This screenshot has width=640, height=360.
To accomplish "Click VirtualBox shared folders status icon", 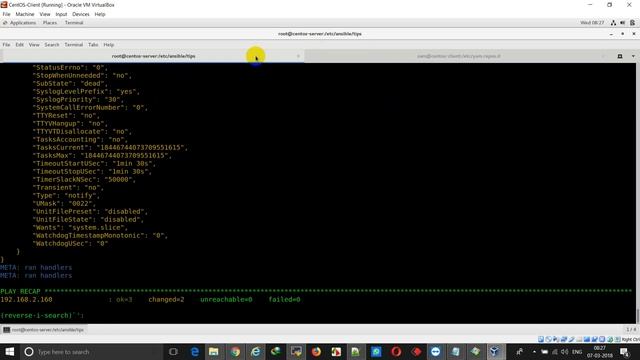I will tap(579, 339).
